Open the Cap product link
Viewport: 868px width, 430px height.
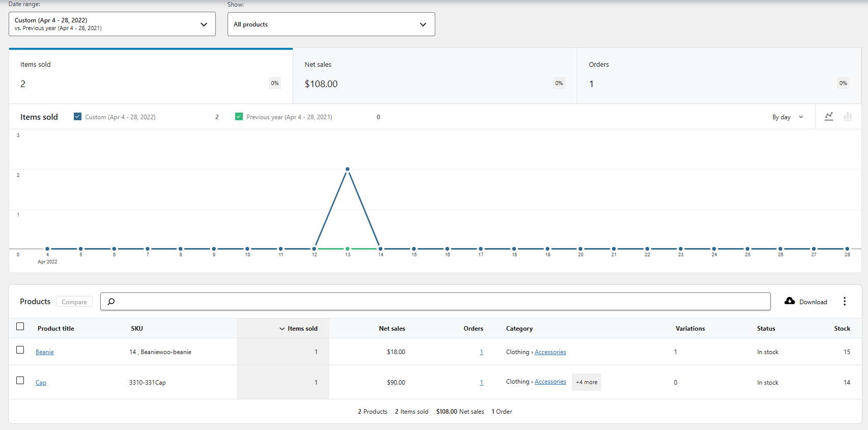coord(41,383)
